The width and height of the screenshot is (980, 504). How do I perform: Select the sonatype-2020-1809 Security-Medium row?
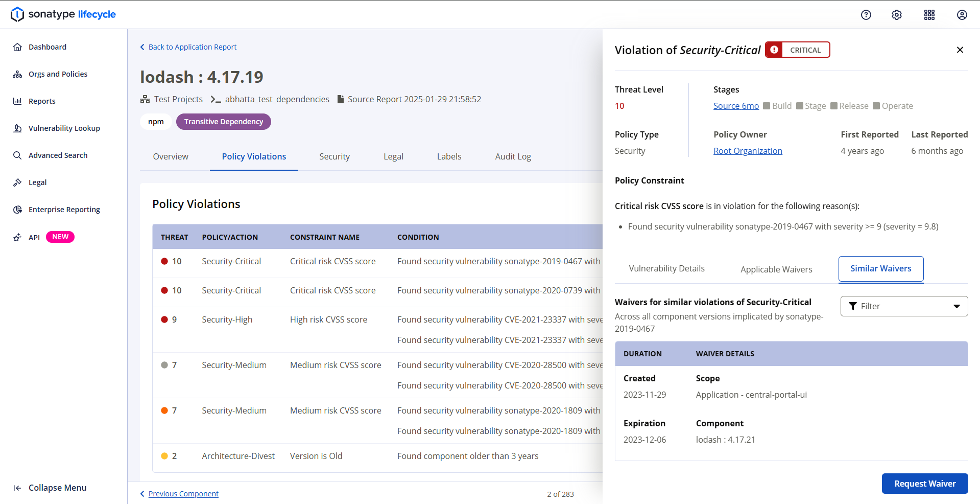378,421
